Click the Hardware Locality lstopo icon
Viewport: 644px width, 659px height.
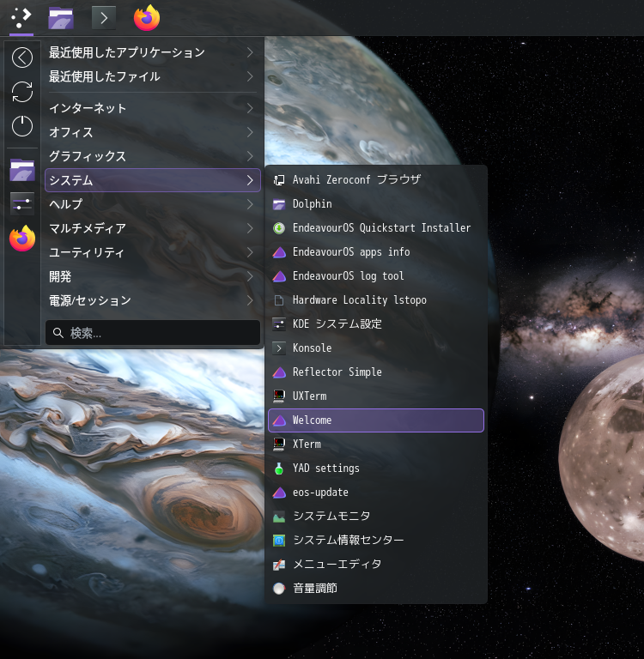279,300
